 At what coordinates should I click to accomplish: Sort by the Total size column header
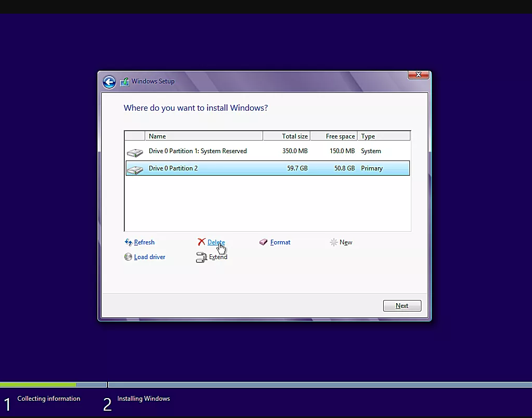287,136
